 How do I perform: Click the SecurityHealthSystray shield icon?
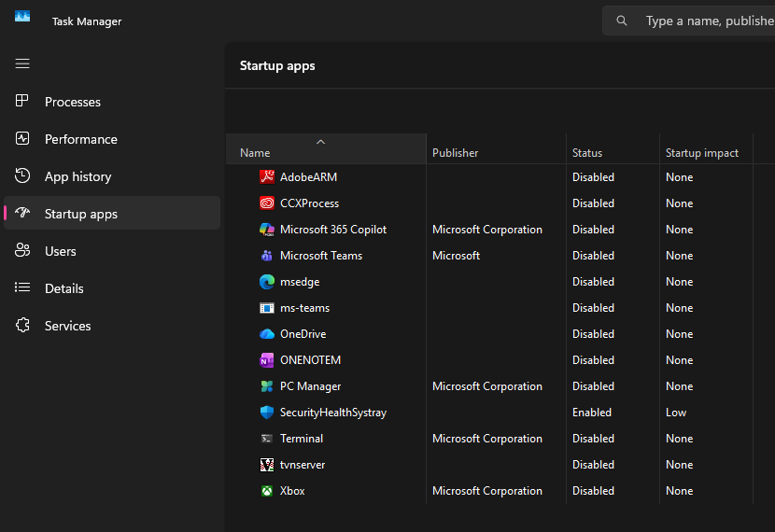tap(266, 412)
